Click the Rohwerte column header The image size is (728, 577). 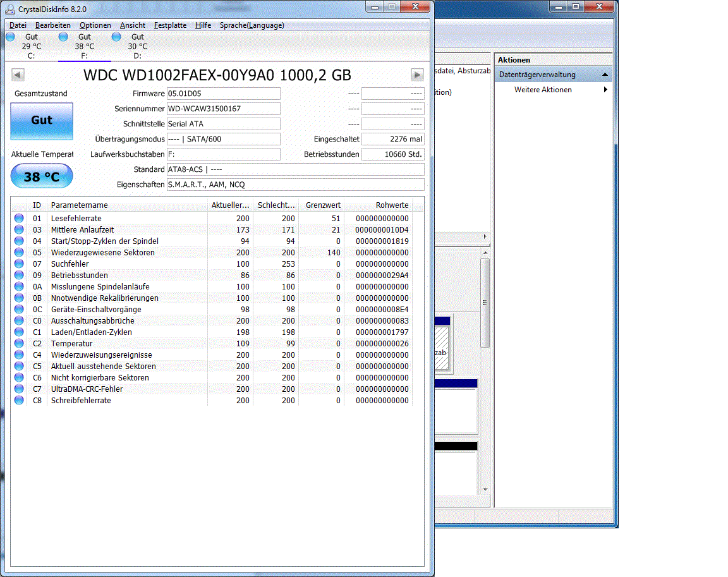(378, 205)
